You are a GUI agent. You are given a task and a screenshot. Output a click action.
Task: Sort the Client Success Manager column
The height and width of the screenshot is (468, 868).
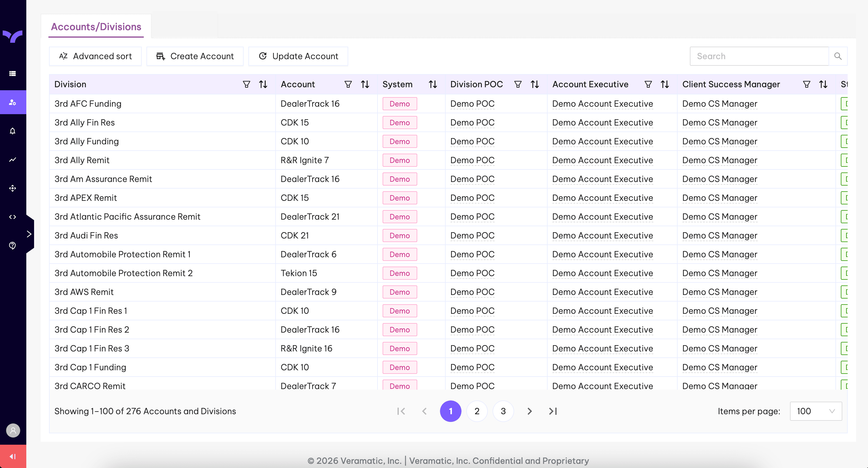823,84
